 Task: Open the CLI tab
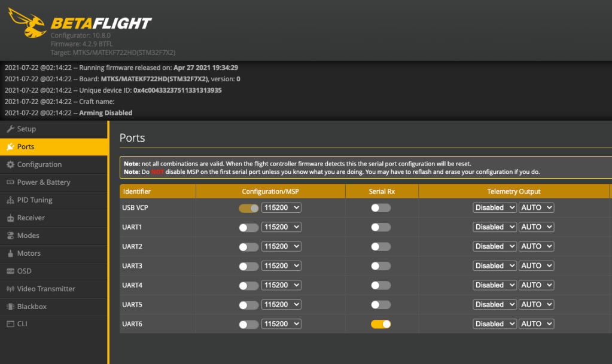(x=22, y=324)
